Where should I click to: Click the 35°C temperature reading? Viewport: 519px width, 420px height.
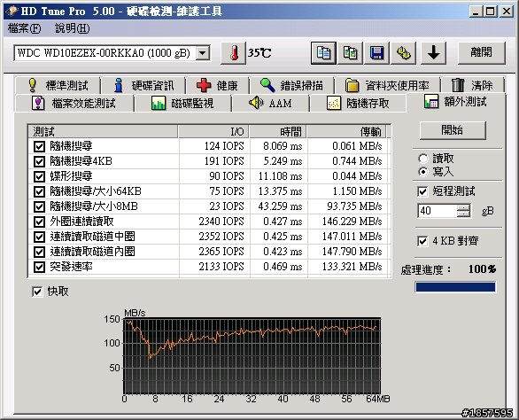pos(259,53)
